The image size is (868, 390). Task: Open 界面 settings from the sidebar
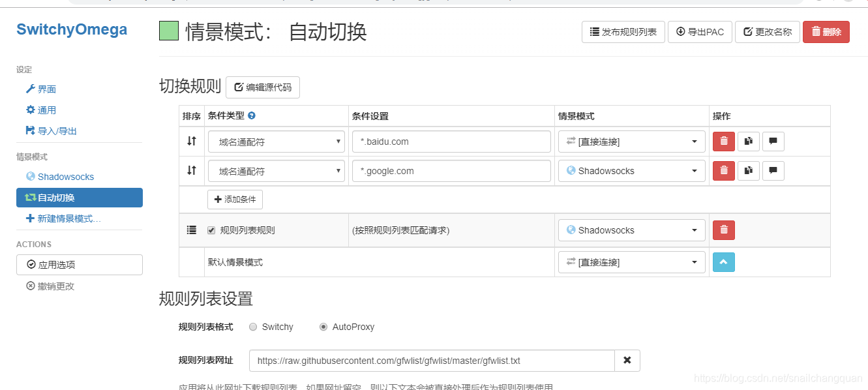45,89
